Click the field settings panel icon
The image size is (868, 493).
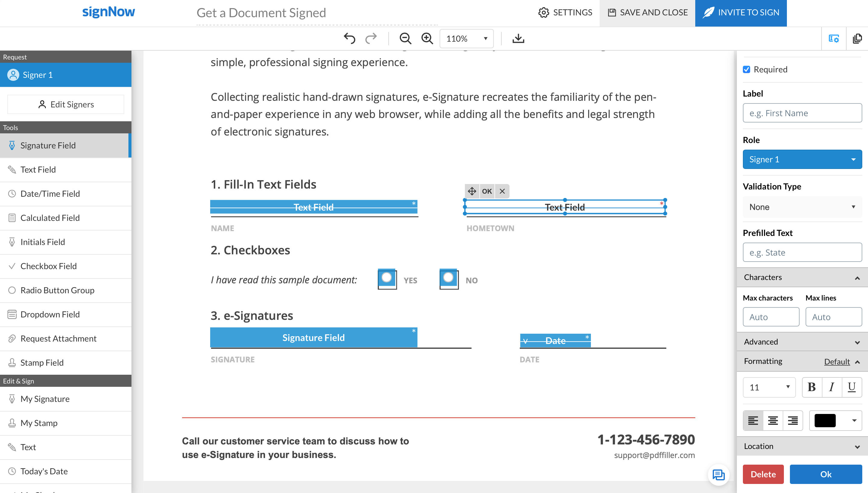(x=834, y=38)
